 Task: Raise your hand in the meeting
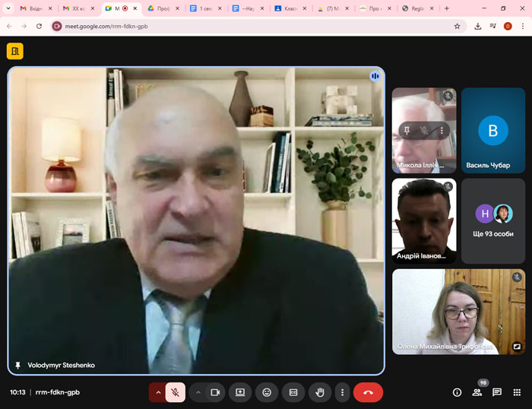(320, 392)
